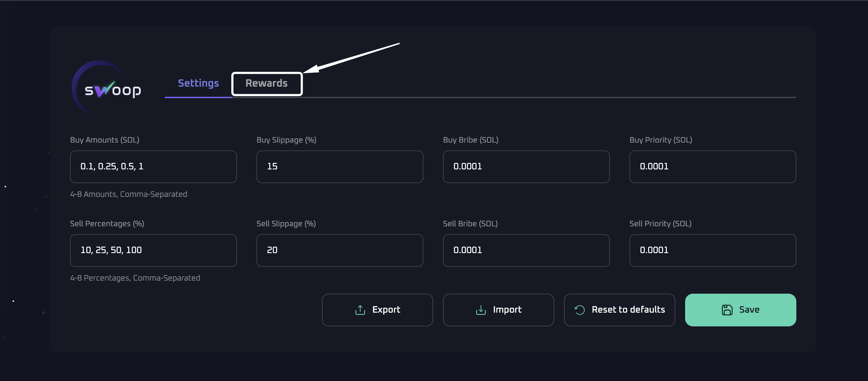Viewport: 868px width, 381px height.
Task: Click the floppy disk Save icon
Action: pyautogui.click(x=727, y=310)
